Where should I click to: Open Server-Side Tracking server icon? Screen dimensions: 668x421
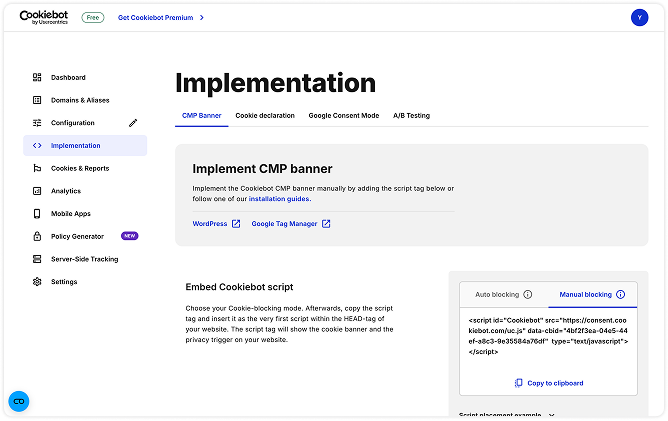[x=37, y=259]
